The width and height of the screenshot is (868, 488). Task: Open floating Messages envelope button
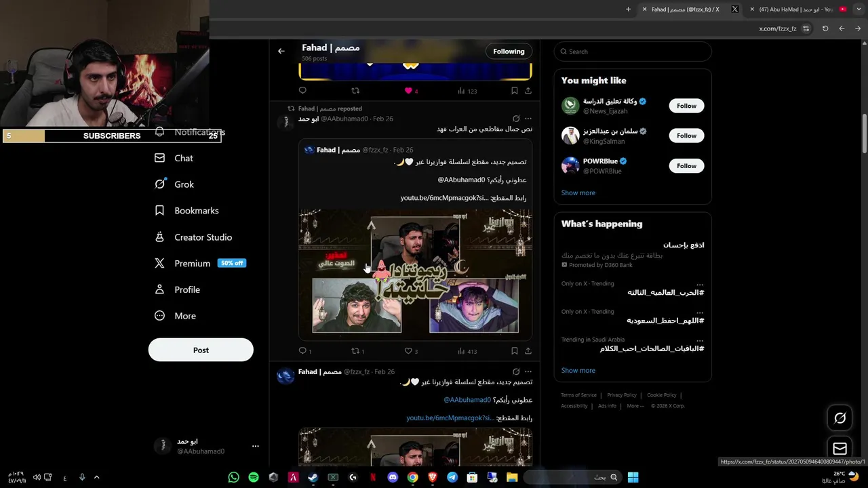coord(840,448)
